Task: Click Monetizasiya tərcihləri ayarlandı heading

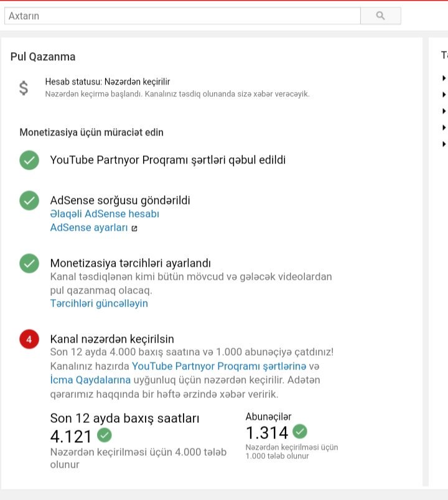Action: click(131, 263)
